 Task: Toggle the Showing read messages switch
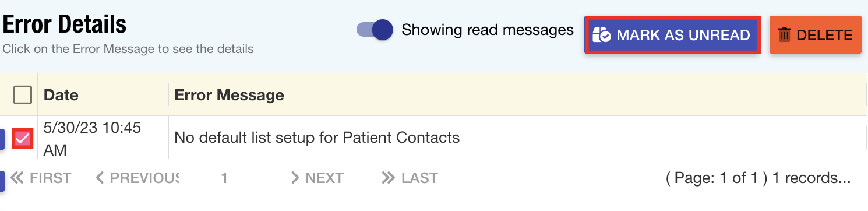click(x=375, y=30)
